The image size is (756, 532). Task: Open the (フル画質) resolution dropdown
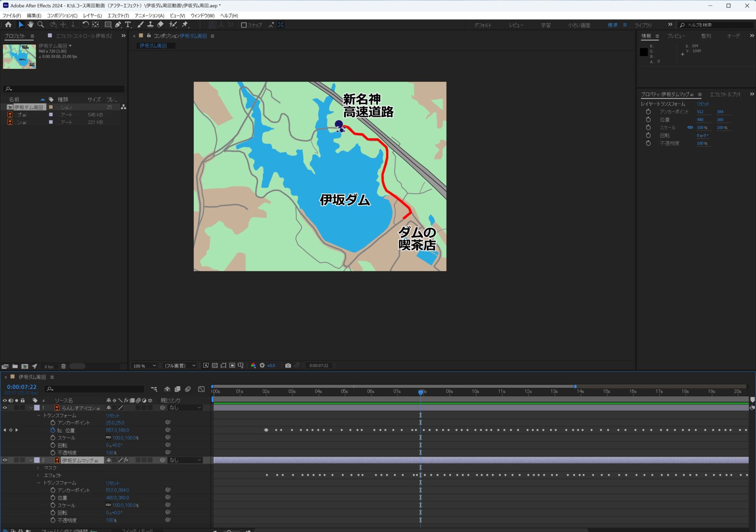(x=180, y=366)
